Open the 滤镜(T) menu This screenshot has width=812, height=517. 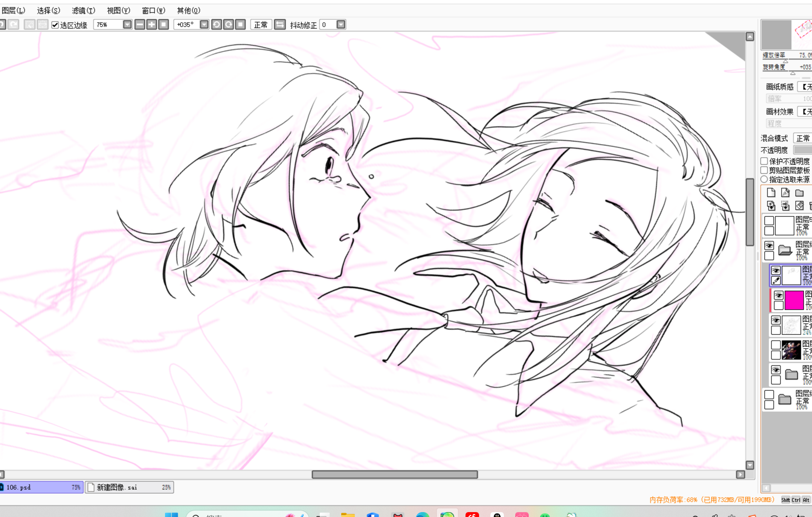point(83,11)
